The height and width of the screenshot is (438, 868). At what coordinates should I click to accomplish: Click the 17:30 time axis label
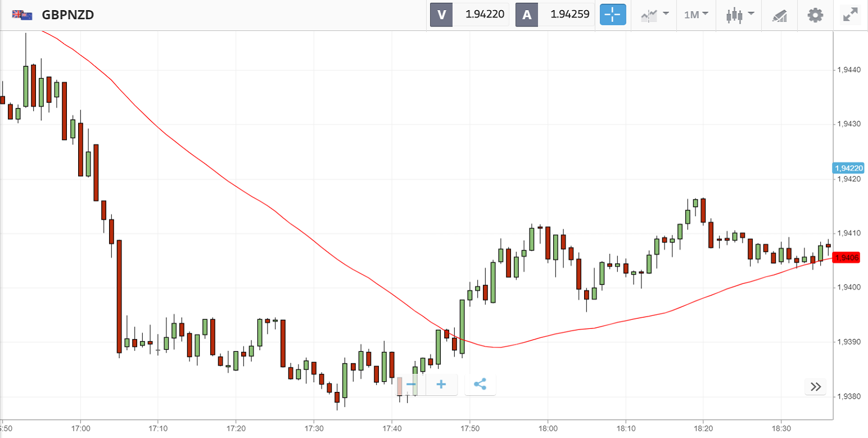(x=314, y=427)
